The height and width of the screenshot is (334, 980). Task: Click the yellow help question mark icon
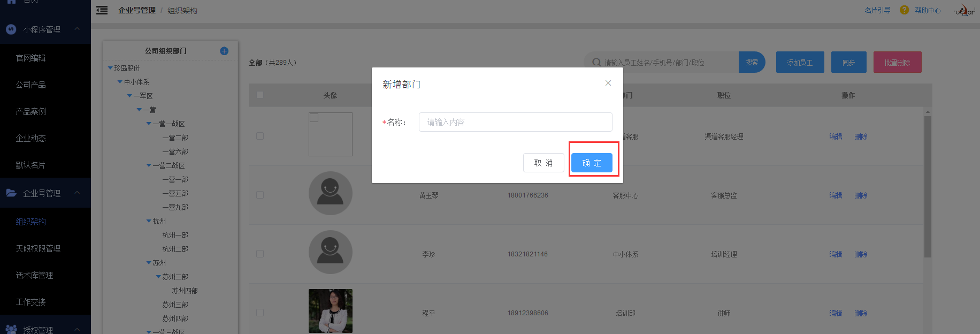pyautogui.click(x=904, y=10)
